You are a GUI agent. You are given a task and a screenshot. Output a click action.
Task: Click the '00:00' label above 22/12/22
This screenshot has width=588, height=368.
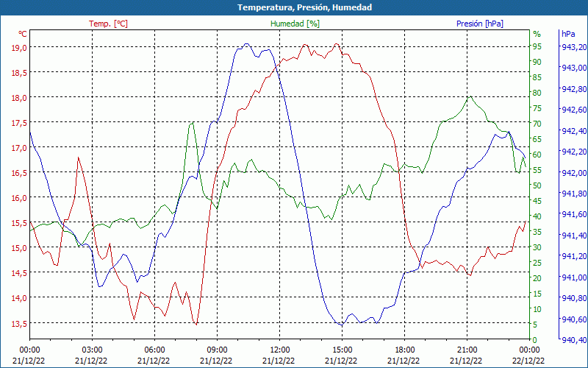529,350
